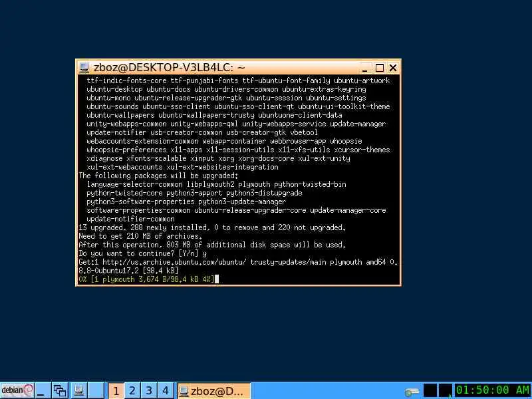
Task: Launch the terminal icon in taskbar
Action: (78, 390)
